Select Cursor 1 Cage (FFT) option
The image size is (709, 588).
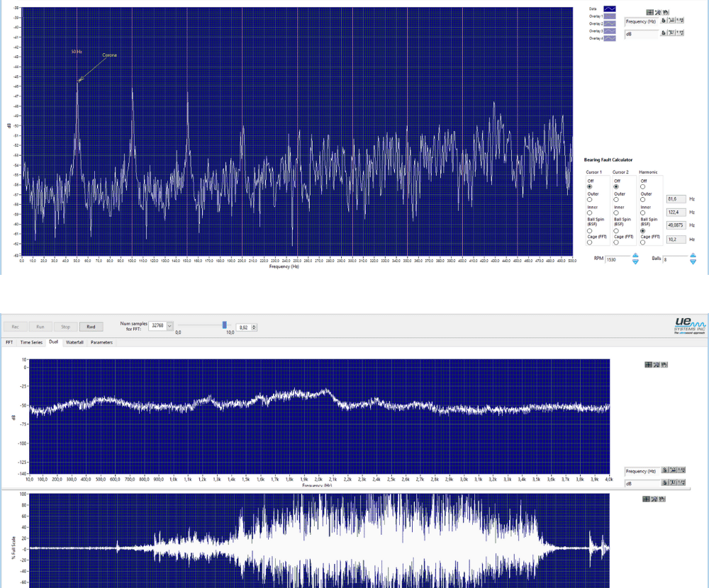590,242
